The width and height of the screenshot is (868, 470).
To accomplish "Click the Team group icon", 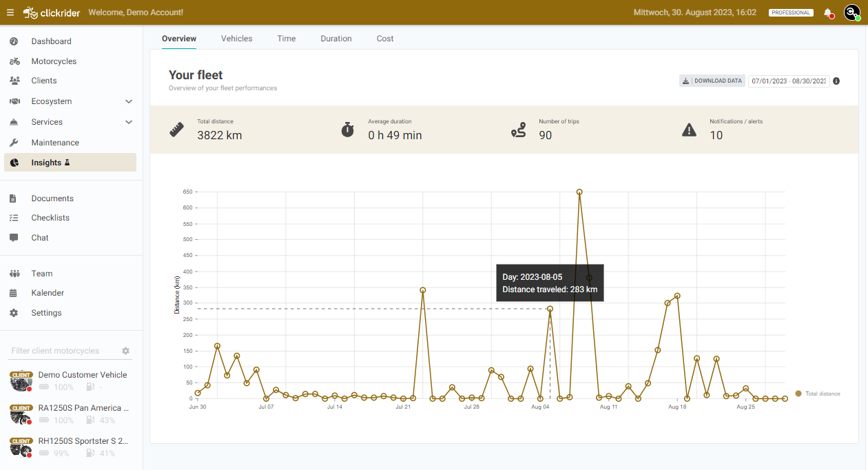I will pyautogui.click(x=14, y=274).
